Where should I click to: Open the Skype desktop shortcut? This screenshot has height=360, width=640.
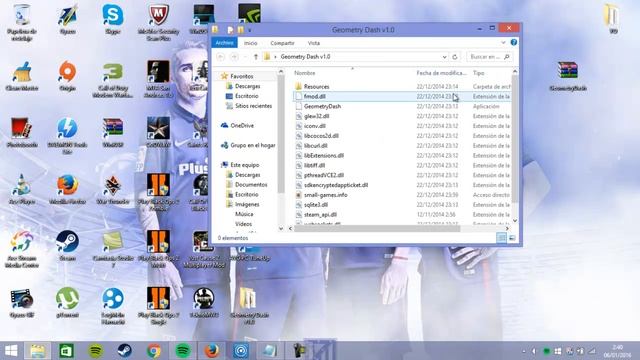pos(113,19)
